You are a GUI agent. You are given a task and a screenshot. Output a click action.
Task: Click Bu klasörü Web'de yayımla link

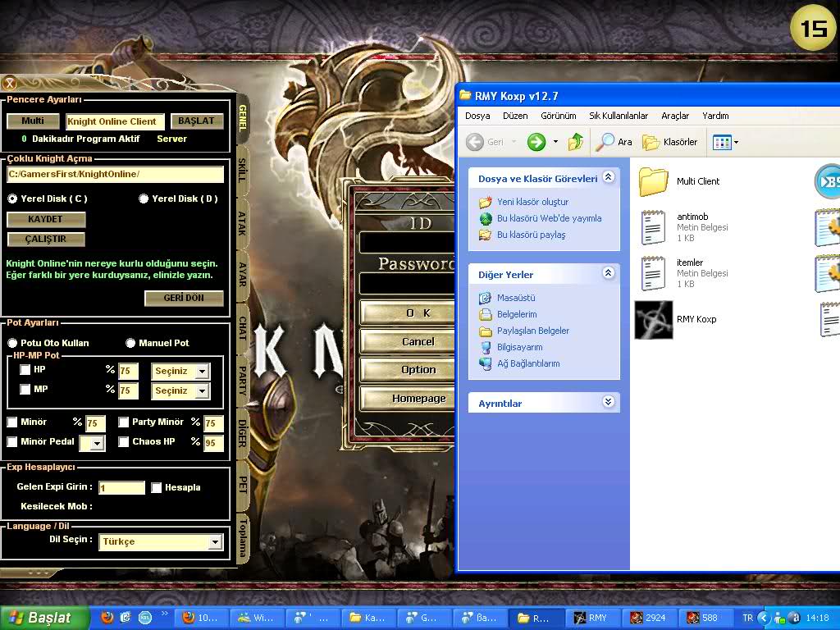pyautogui.click(x=549, y=218)
